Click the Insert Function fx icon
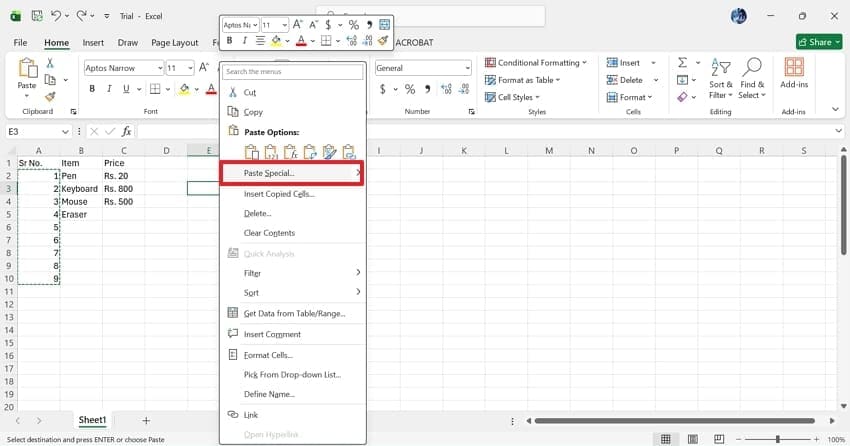Screen dimensions: 850x446 tap(126, 131)
